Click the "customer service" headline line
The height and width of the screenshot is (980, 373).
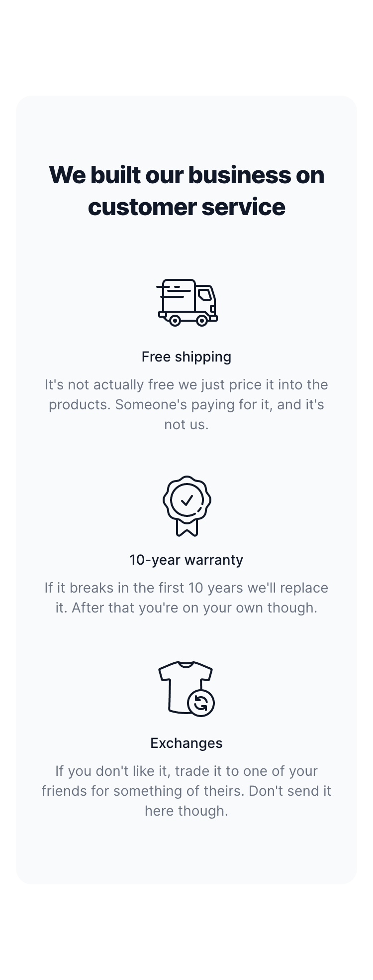(x=186, y=207)
